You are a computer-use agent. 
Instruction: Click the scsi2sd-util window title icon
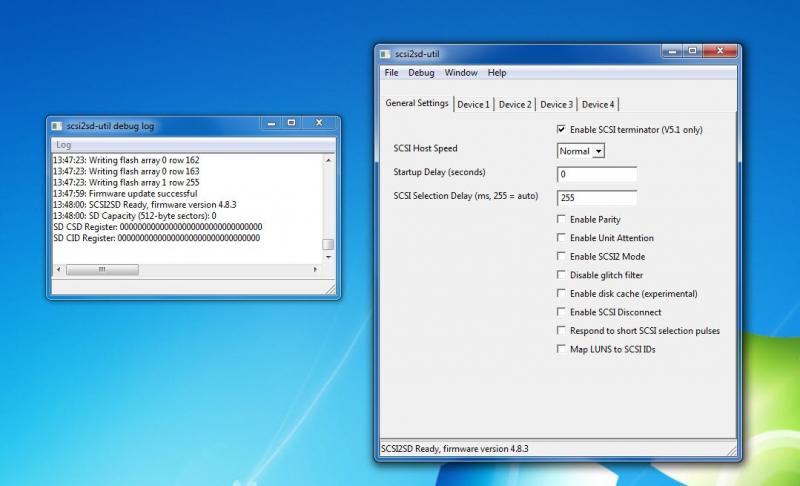pos(385,54)
